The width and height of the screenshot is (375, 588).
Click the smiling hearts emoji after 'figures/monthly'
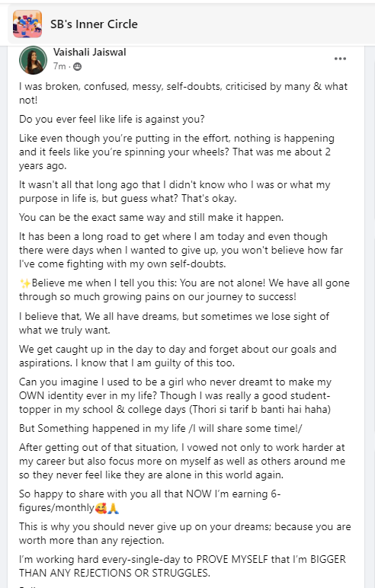click(101, 508)
